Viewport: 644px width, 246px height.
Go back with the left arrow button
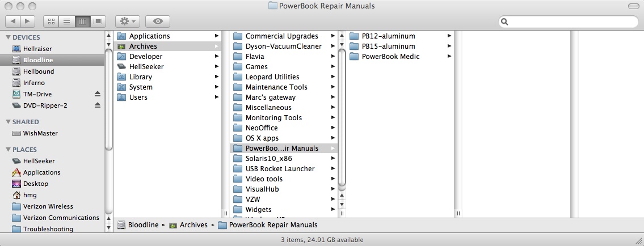13,22
